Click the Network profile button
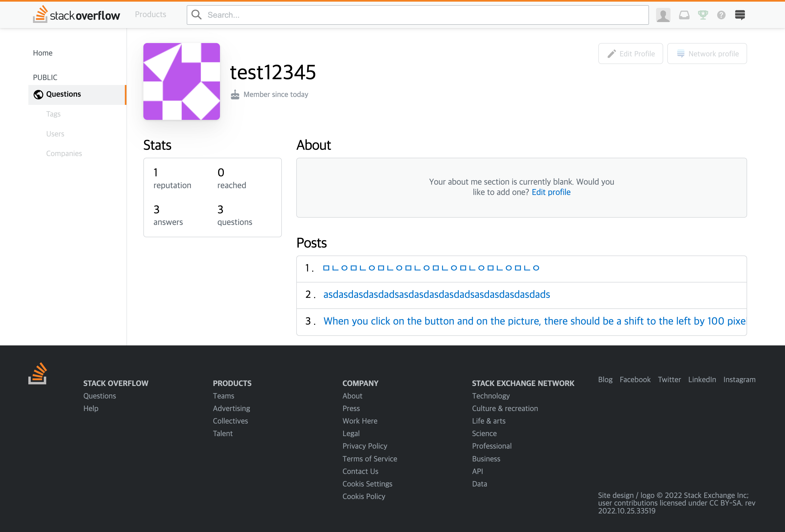Image resolution: width=785 pixels, height=532 pixels. tap(707, 54)
